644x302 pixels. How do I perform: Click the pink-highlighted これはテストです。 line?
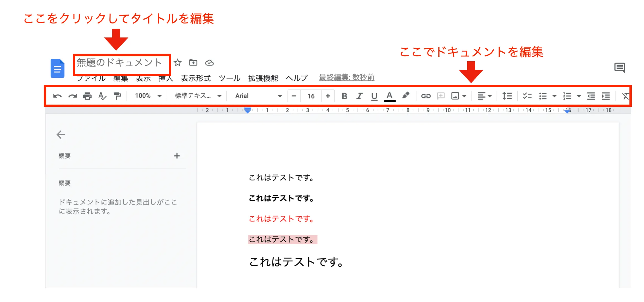pos(283,239)
